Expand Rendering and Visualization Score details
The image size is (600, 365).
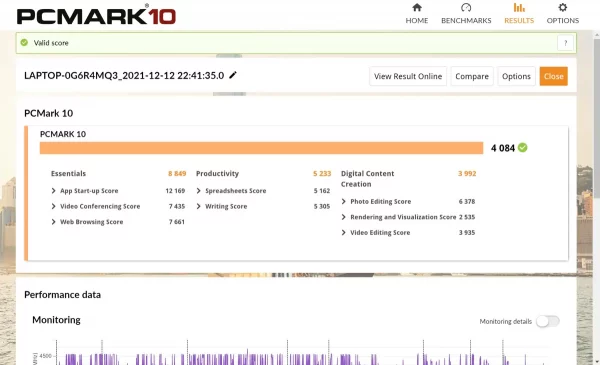click(343, 217)
